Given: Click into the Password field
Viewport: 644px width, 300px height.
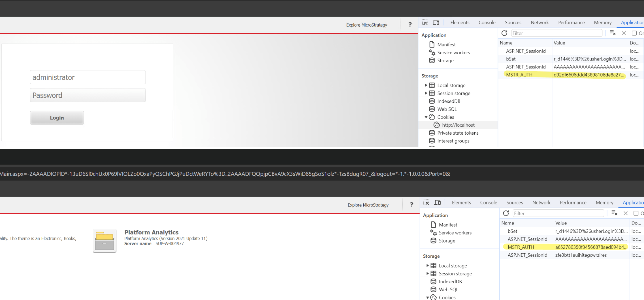Looking at the screenshot, I should pyautogui.click(x=88, y=95).
